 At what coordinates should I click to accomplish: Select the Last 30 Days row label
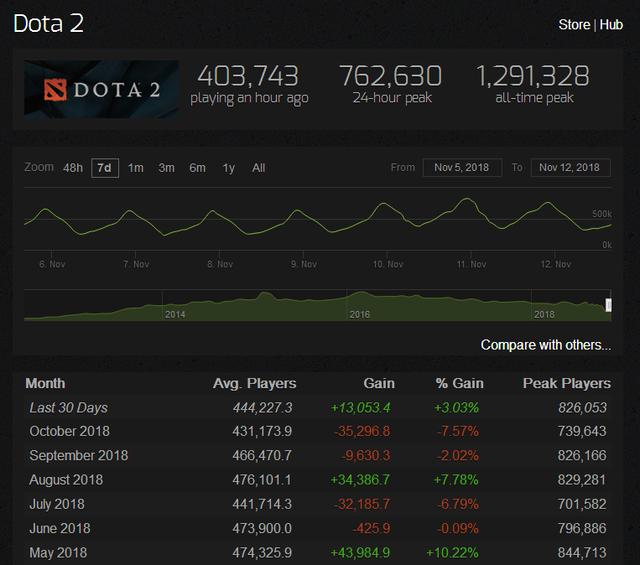[69, 407]
